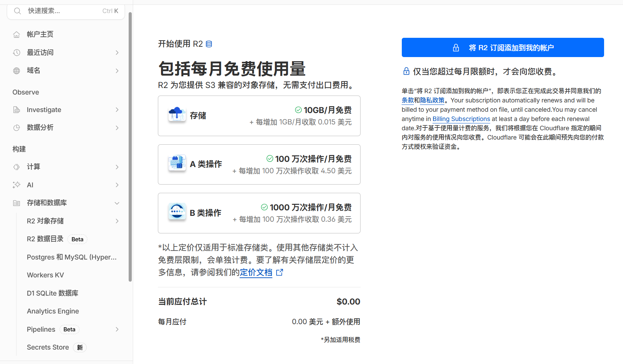Click the storage icon beside 存储和数据库
The height and width of the screenshot is (364, 623).
[17, 203]
